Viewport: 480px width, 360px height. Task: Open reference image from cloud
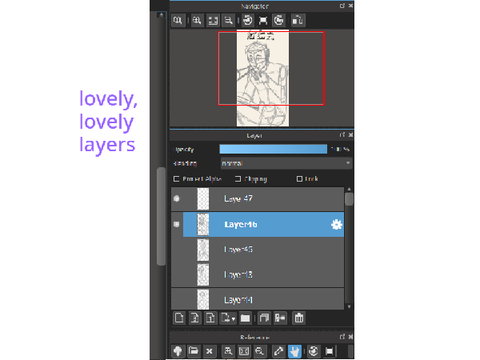tap(178, 351)
